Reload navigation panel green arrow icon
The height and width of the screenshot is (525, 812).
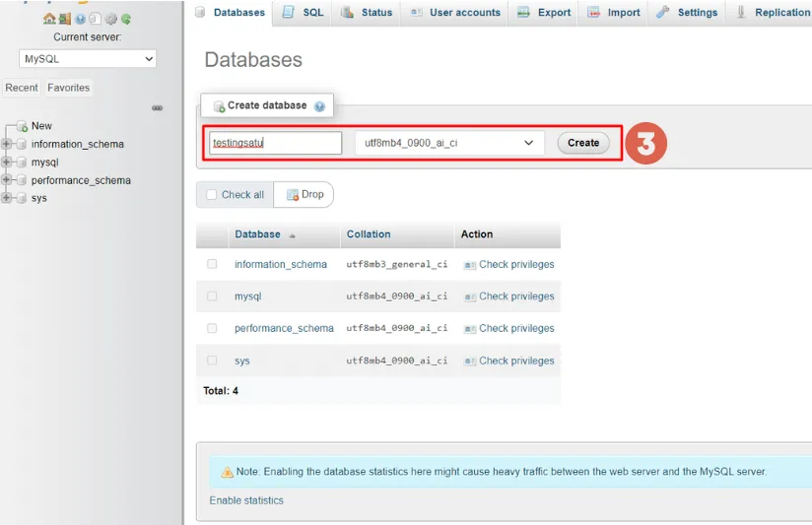coord(126,19)
